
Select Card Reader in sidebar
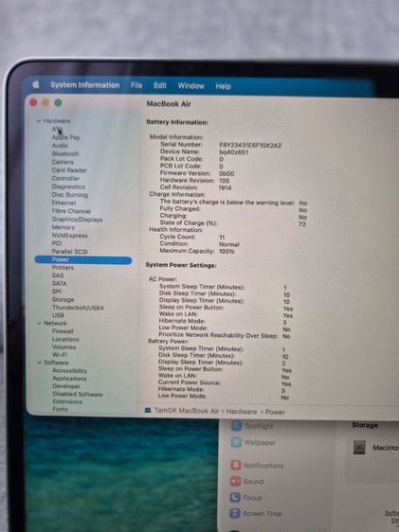[69, 170]
